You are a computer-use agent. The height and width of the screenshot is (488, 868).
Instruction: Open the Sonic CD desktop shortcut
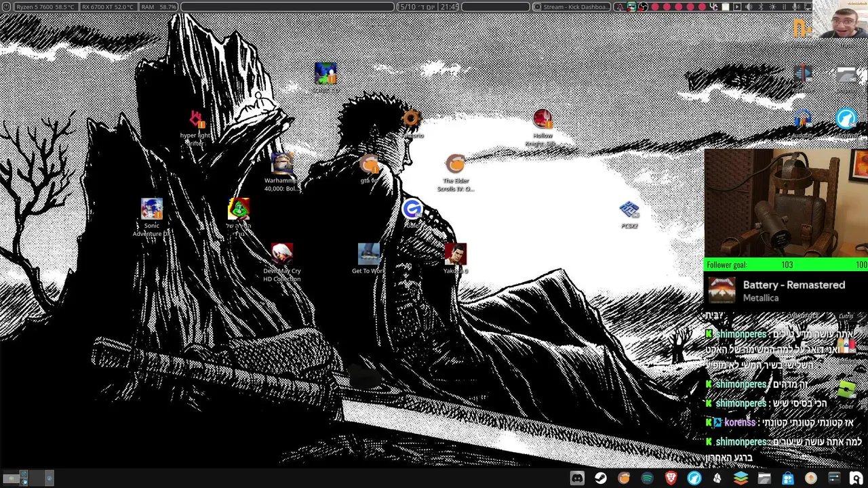tap(325, 77)
